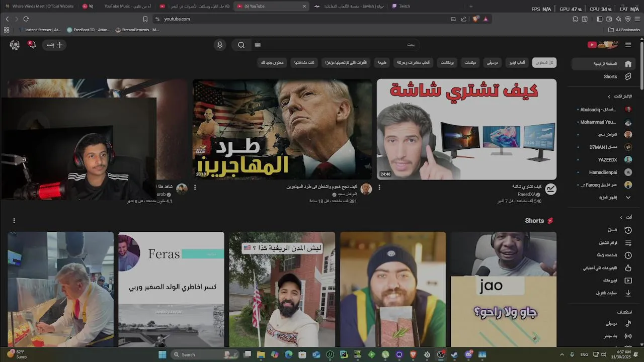Play the monitor buying guide thumbnail
This screenshot has width=644, height=362.
coord(466,129)
